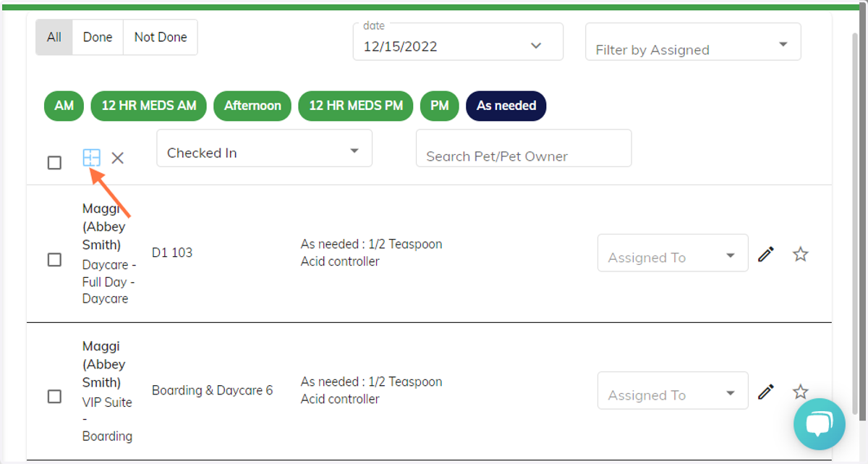Switch to the Done tab
The width and height of the screenshot is (868, 464).
click(x=98, y=37)
